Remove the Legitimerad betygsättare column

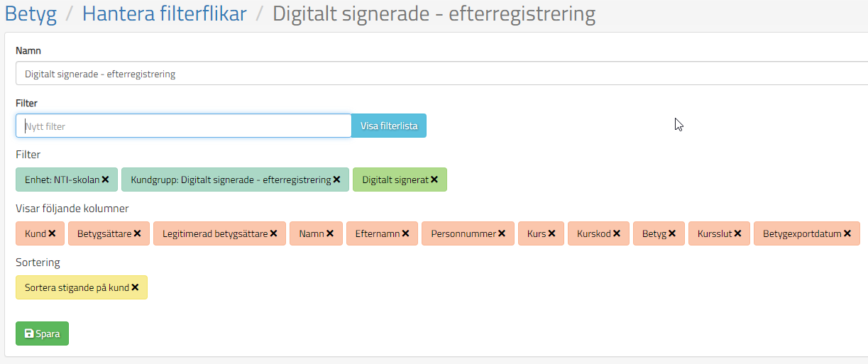point(273,233)
